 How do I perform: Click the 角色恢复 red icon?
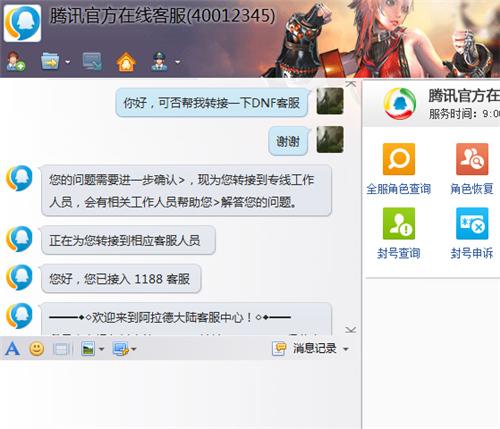(472, 159)
